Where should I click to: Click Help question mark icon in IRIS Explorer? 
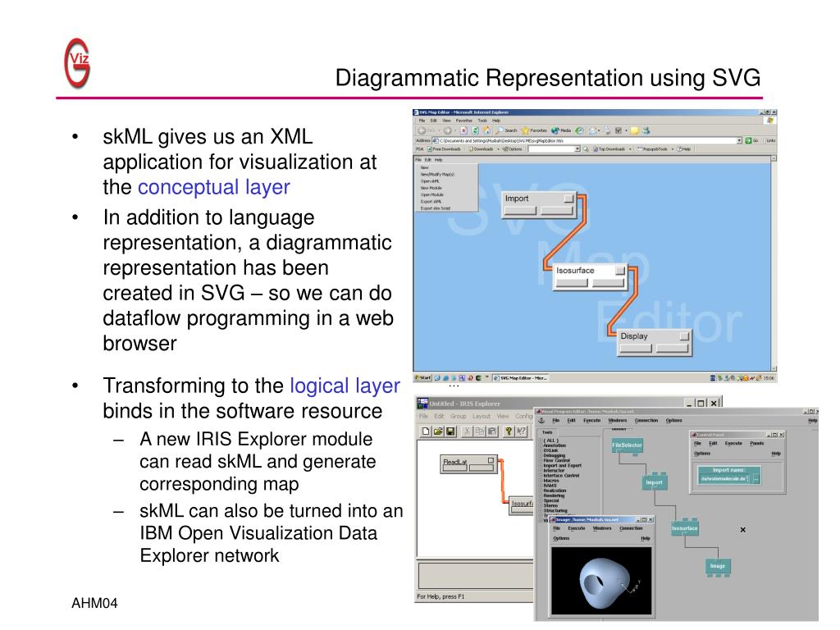tap(509, 431)
